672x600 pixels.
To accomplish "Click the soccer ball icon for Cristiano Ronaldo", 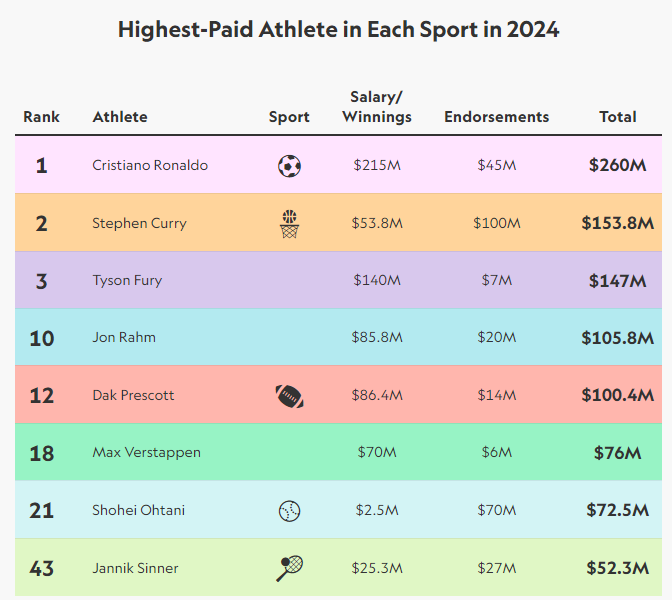I will (x=289, y=165).
